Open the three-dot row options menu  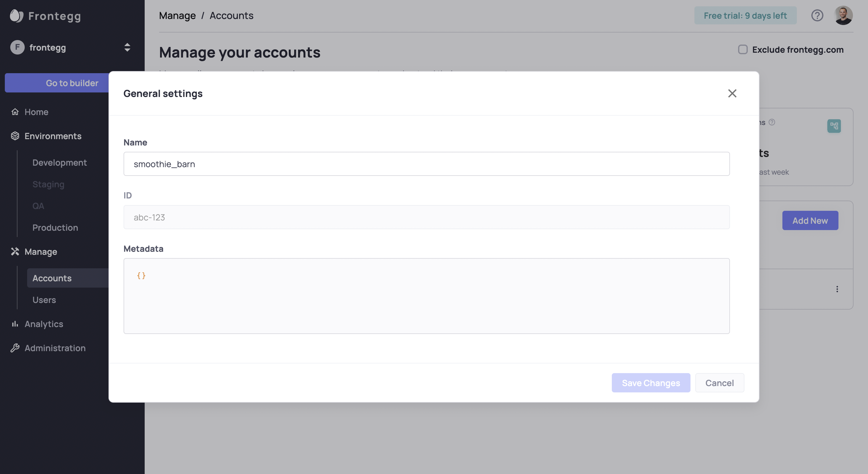837,289
